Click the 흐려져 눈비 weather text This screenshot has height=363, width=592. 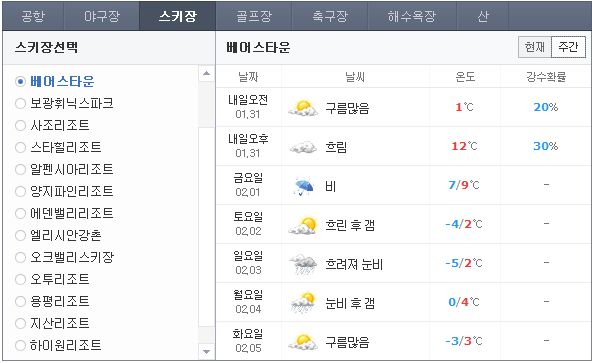(x=354, y=264)
